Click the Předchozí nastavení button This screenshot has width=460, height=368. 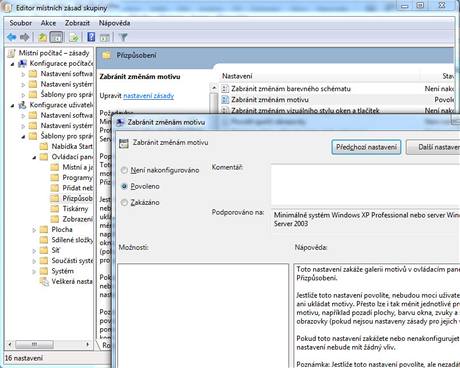(x=366, y=147)
